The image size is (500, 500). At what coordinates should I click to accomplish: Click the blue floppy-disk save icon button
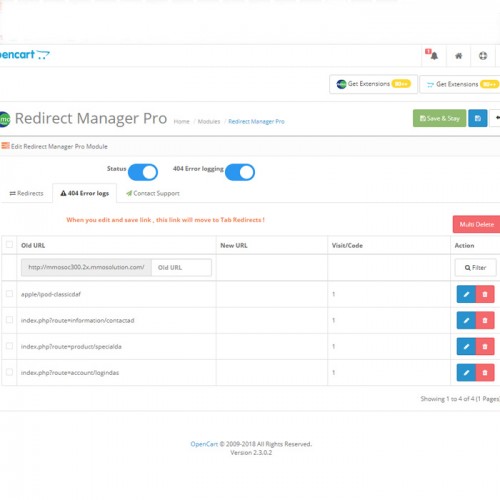coord(478,118)
